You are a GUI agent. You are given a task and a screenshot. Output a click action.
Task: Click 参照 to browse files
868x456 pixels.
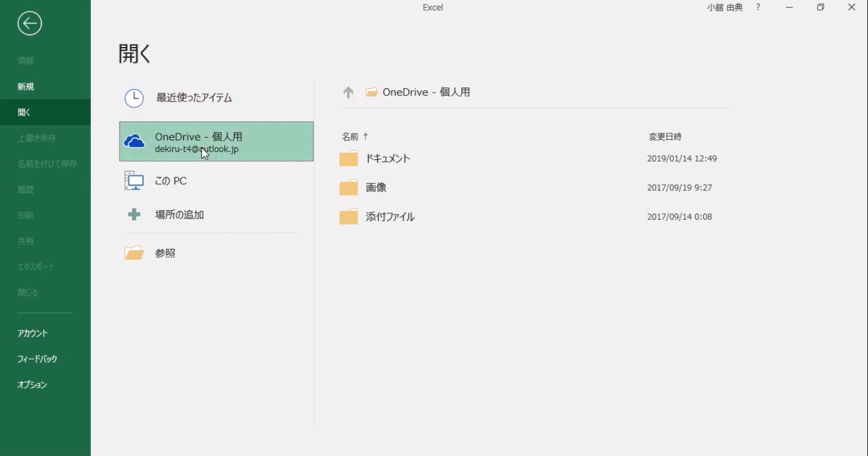click(165, 253)
